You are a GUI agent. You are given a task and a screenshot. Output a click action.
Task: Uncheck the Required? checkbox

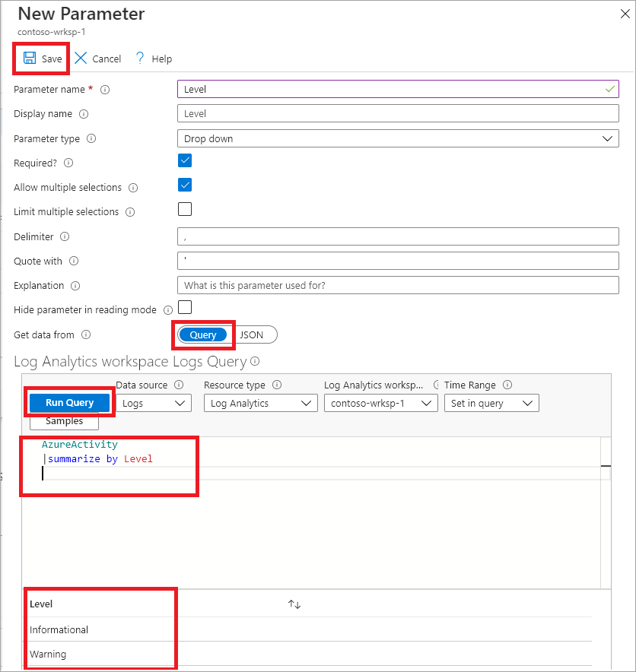coord(184,160)
